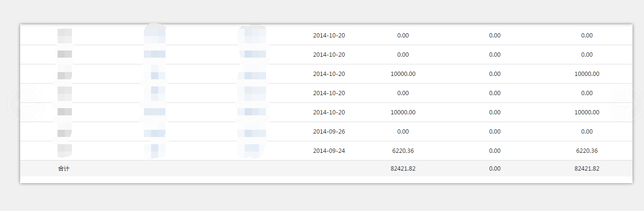Image resolution: width=644 pixels, height=211 pixels.
Task: Select the date in the second table row
Action: pos(329,54)
